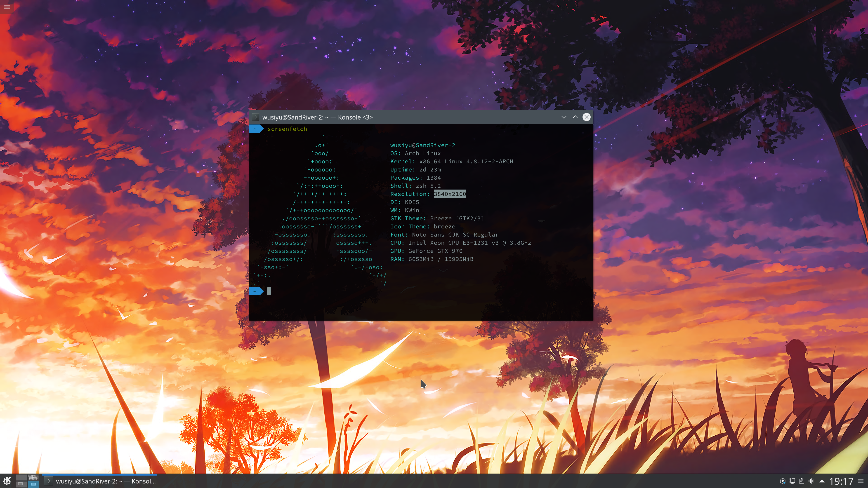Click the 'Kernel: x86_64 Linux 4.8.12-2-ARCH' line

click(x=452, y=161)
